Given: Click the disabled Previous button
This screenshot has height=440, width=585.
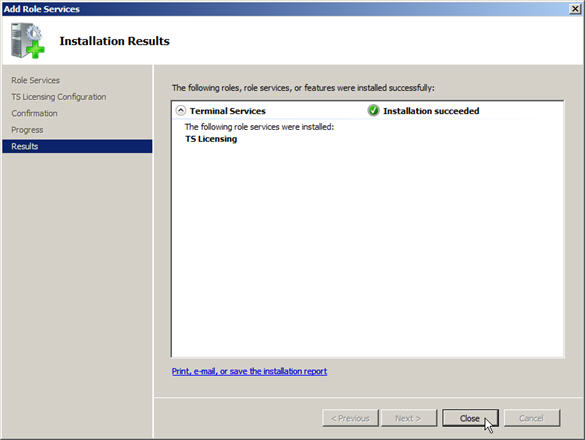Looking at the screenshot, I should click(x=350, y=418).
